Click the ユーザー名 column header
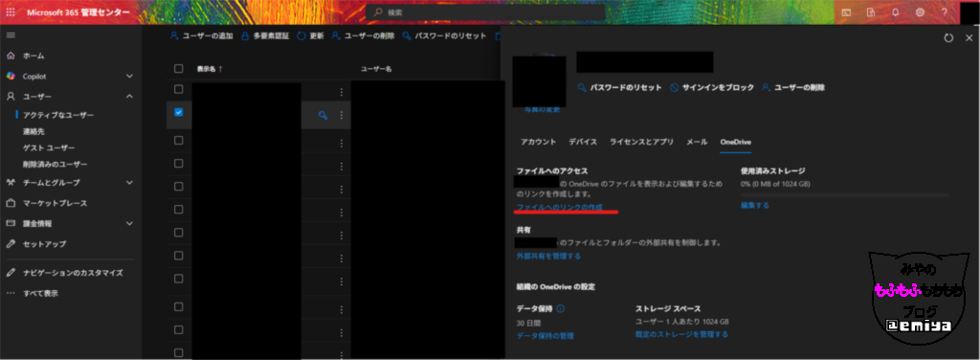 click(x=376, y=69)
